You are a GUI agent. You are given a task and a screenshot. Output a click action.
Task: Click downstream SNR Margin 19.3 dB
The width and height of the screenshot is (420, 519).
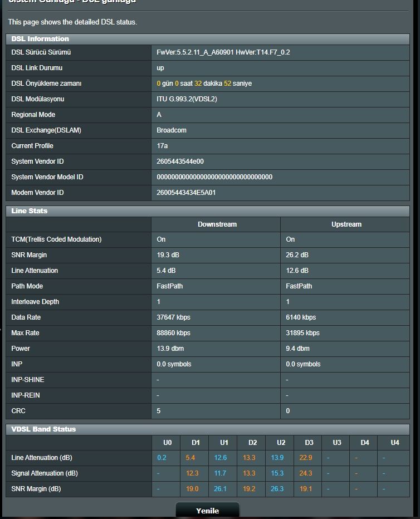tap(168, 255)
